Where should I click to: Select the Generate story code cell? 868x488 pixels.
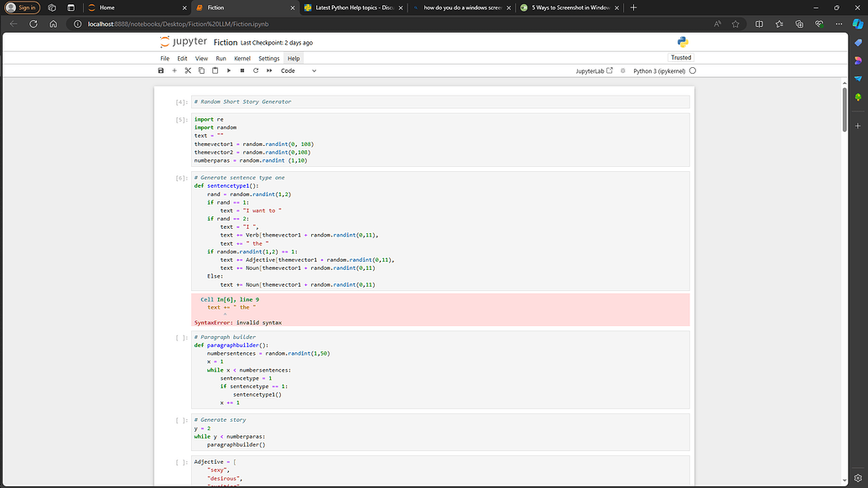coord(440,432)
